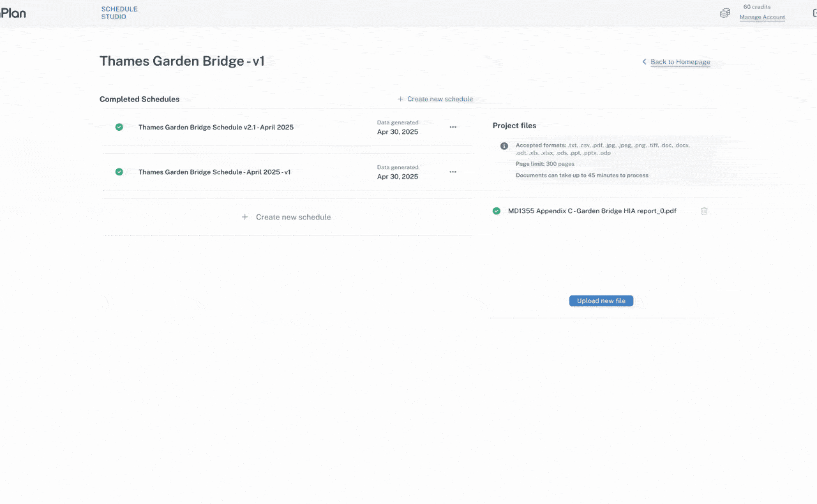Click the Thames Garden Bridge - v1 title
817x504 pixels.
click(x=182, y=61)
